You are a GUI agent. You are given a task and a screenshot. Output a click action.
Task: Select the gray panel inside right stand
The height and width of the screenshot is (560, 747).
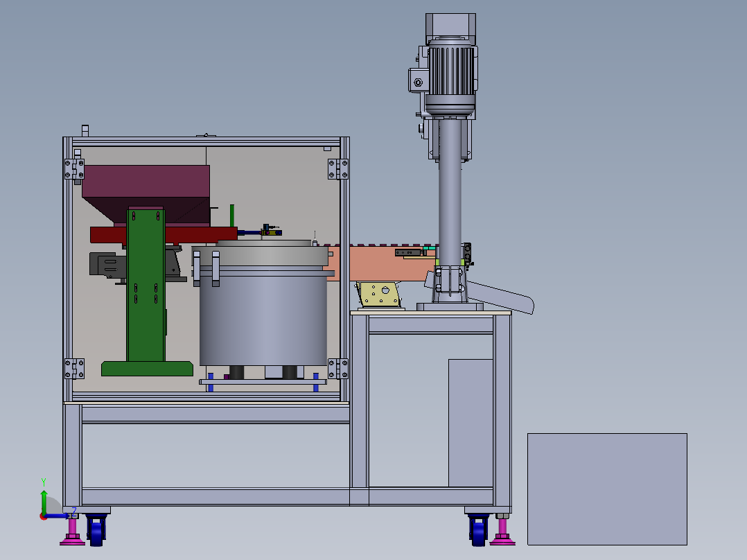(471, 423)
